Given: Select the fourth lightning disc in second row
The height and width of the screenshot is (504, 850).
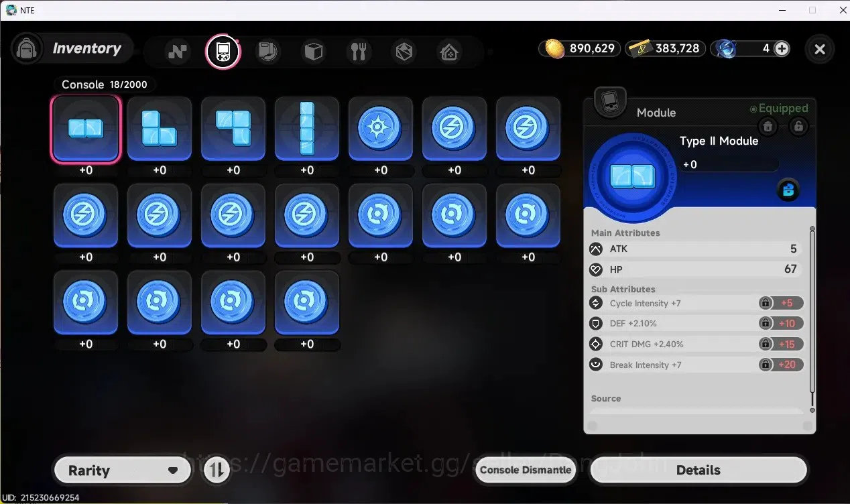Looking at the screenshot, I should [x=307, y=216].
